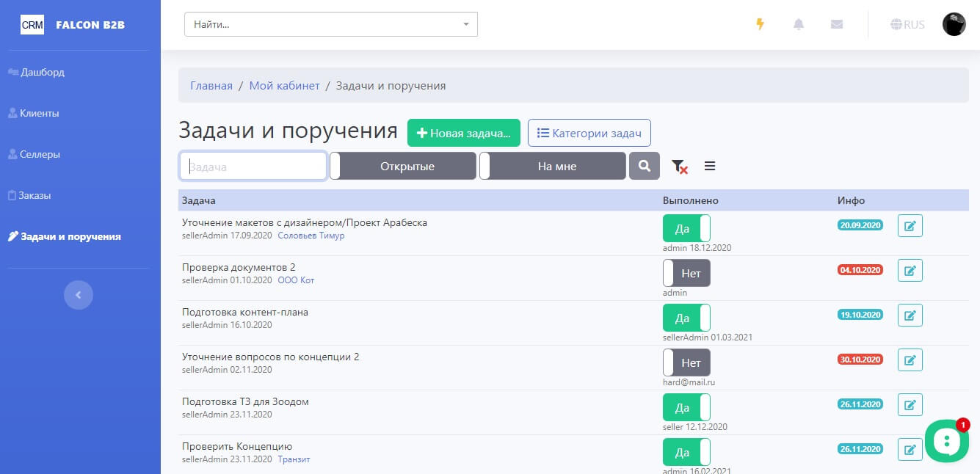Go to Мой кабинет breadcrumb link

[285, 86]
